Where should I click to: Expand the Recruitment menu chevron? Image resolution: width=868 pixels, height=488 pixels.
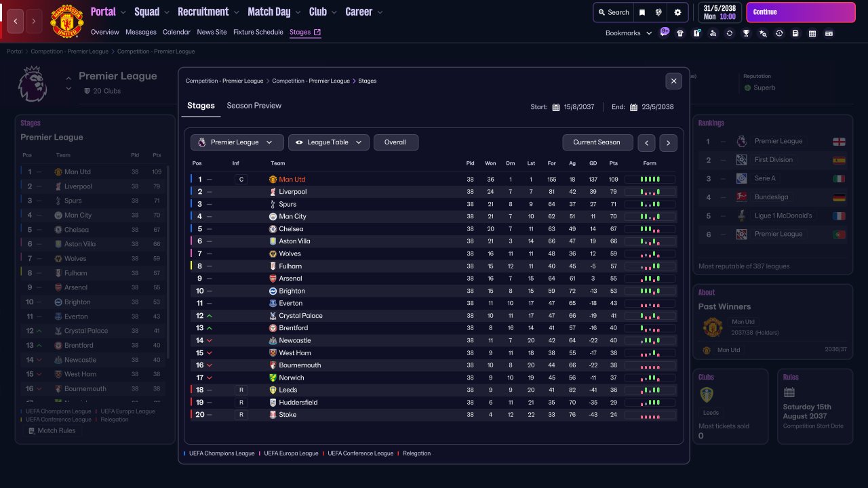click(236, 12)
